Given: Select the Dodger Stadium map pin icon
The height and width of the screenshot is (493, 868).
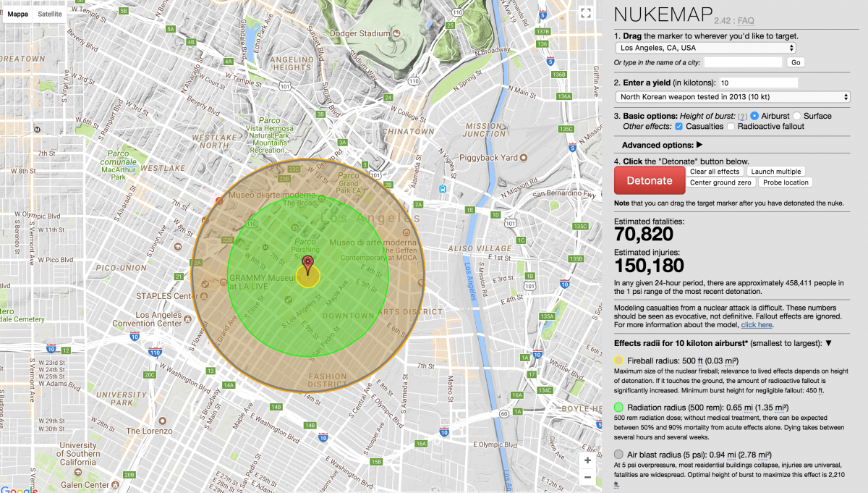Looking at the screenshot, I should pos(396,33).
